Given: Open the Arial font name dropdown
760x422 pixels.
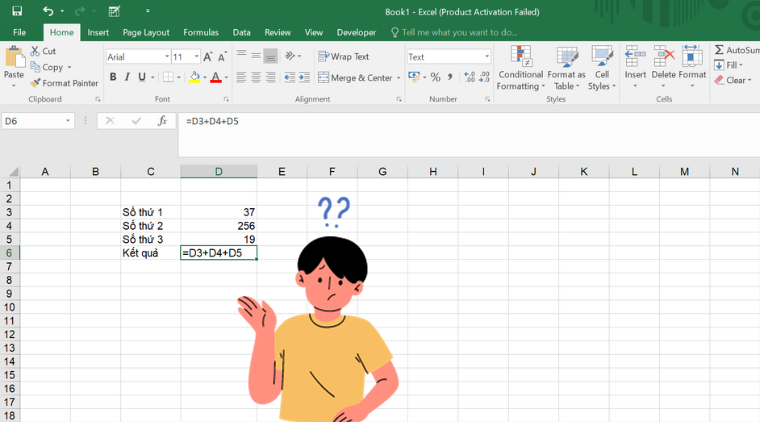Looking at the screenshot, I should (x=167, y=57).
